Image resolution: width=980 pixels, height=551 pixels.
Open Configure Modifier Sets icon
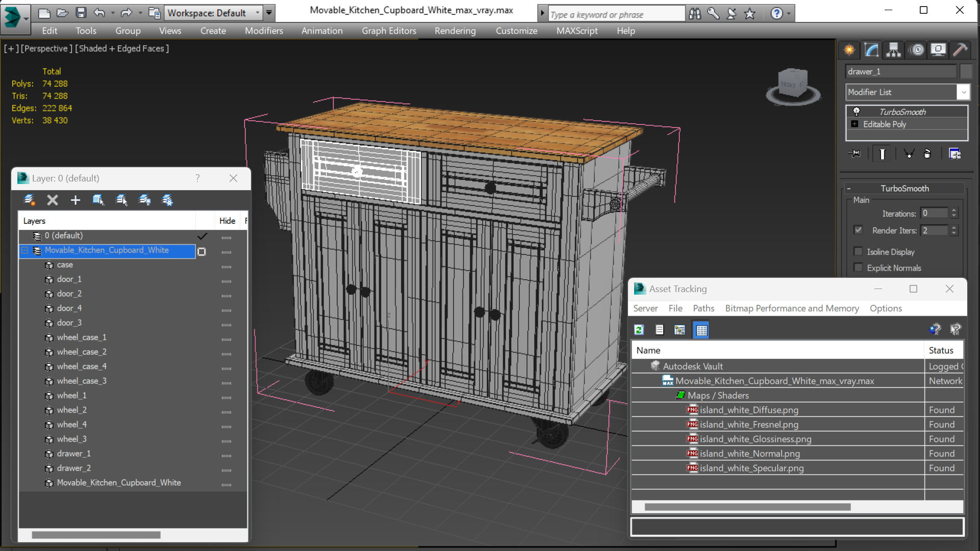coord(954,153)
